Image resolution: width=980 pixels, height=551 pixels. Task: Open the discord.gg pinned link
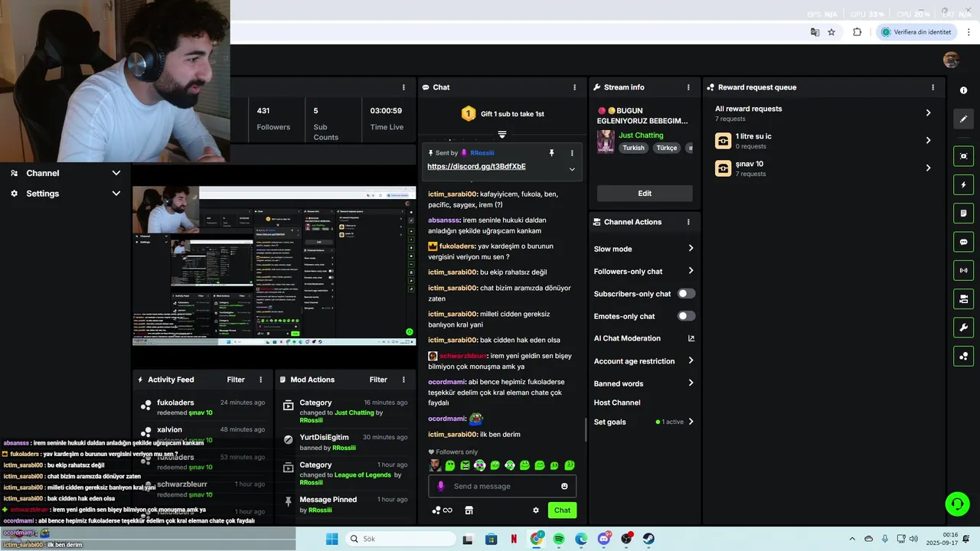(x=476, y=166)
